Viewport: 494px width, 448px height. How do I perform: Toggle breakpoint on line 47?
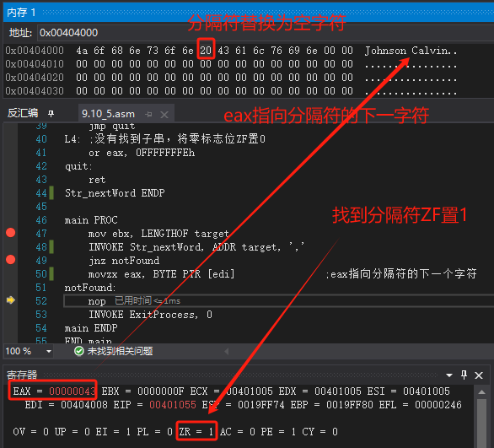[10, 233]
